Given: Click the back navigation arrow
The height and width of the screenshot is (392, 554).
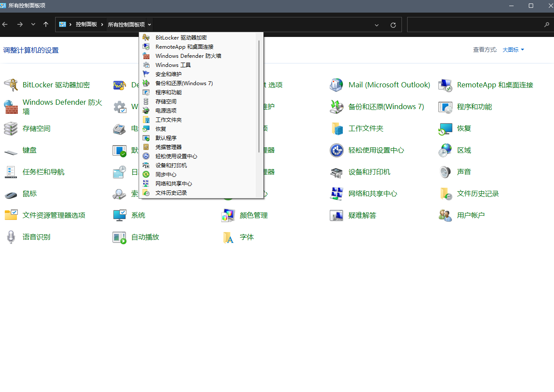Looking at the screenshot, I should tap(5, 25).
